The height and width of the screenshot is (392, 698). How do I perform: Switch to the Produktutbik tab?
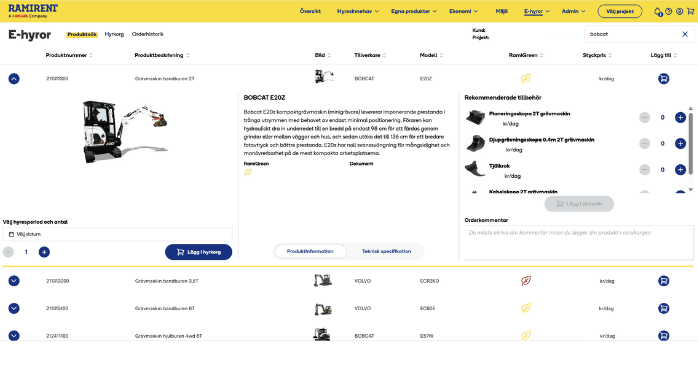pyautogui.click(x=82, y=34)
